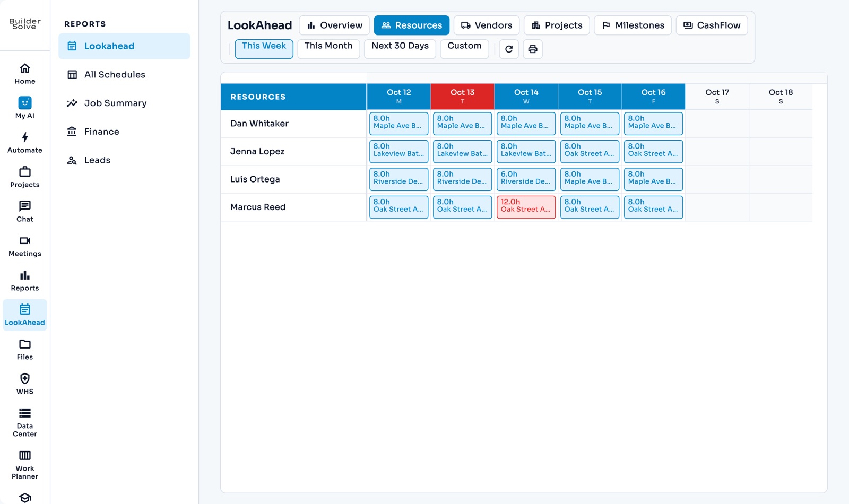Select the This Week range

point(264,49)
